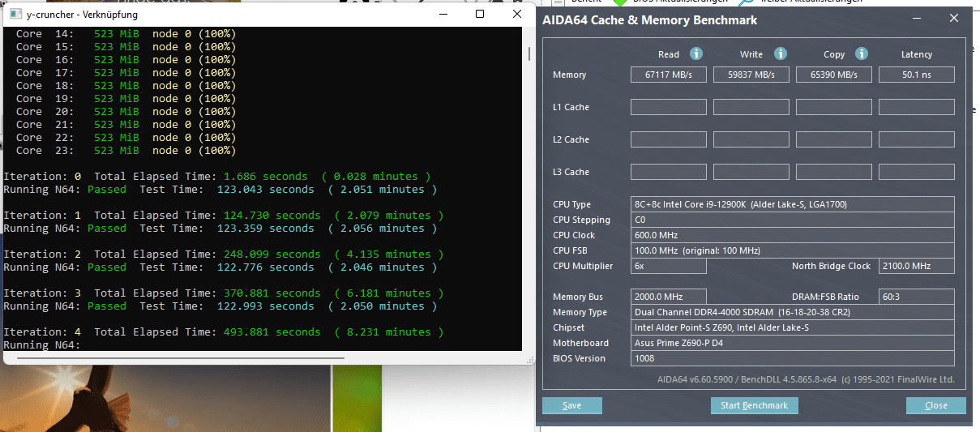Image resolution: width=980 pixels, height=432 pixels.
Task: Click the Iteration: 1 elapsed time 124.730 seconds
Action: [x=272, y=215]
